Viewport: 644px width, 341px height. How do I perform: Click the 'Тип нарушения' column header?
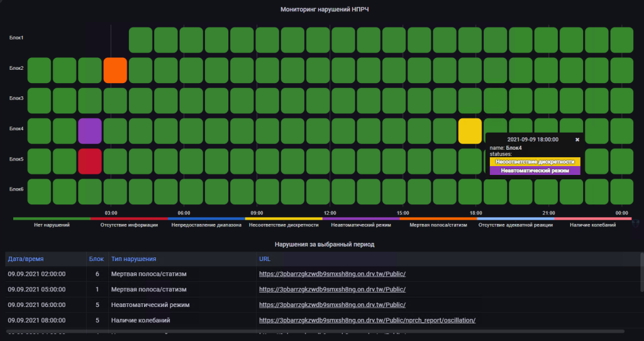coord(133,259)
